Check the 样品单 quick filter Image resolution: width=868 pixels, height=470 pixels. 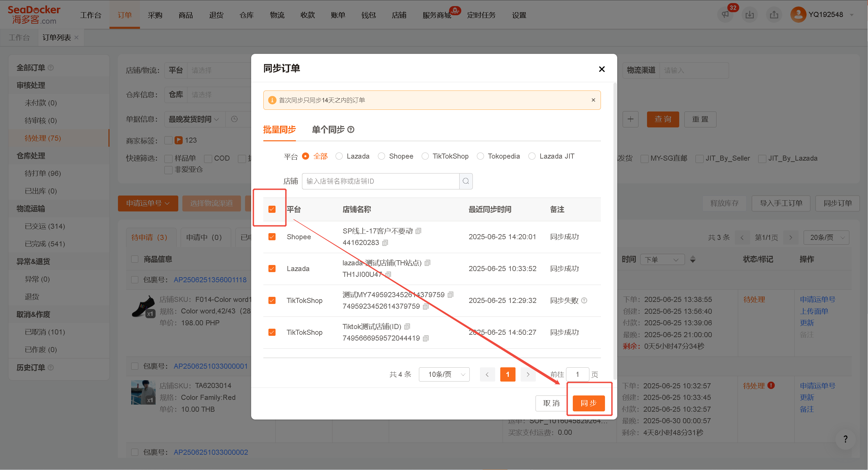pos(168,159)
